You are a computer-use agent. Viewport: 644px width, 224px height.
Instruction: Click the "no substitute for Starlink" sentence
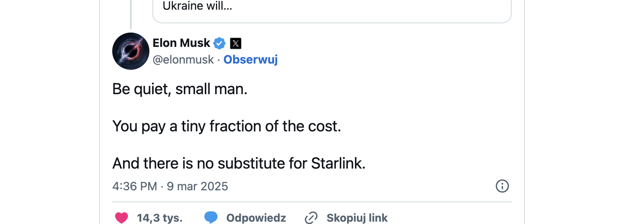click(239, 164)
